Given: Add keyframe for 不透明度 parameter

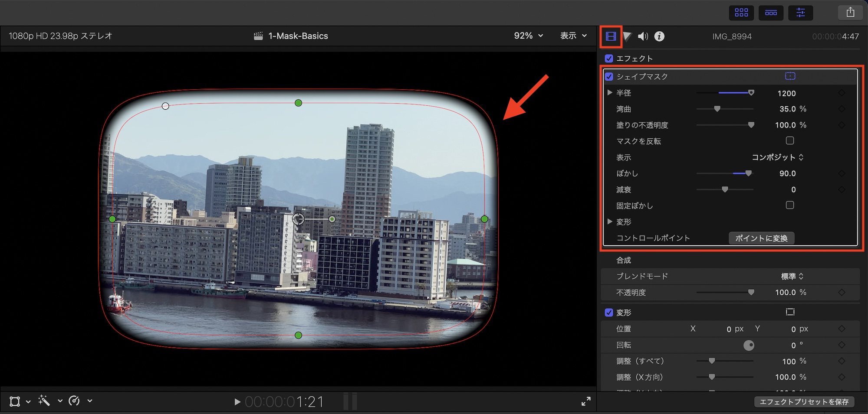Looking at the screenshot, I should [842, 293].
